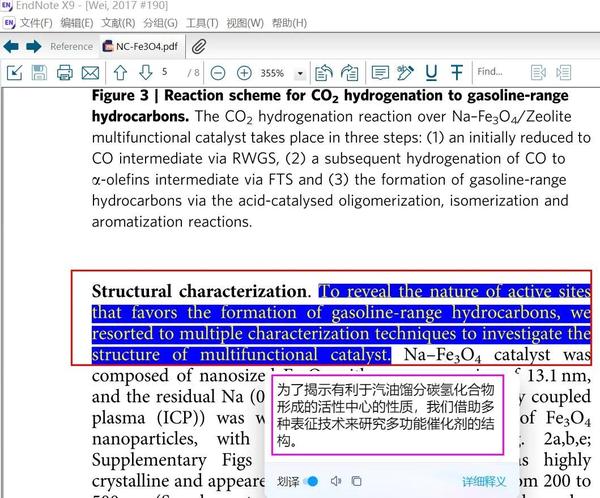
Task: Rotate the page clockwise
Action: pyautogui.click(x=350, y=72)
